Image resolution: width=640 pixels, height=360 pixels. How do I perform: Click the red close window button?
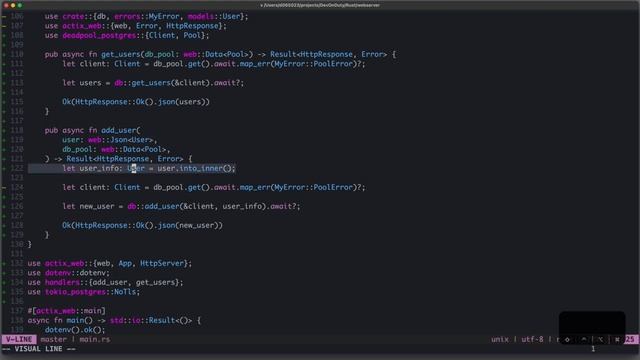6,5
